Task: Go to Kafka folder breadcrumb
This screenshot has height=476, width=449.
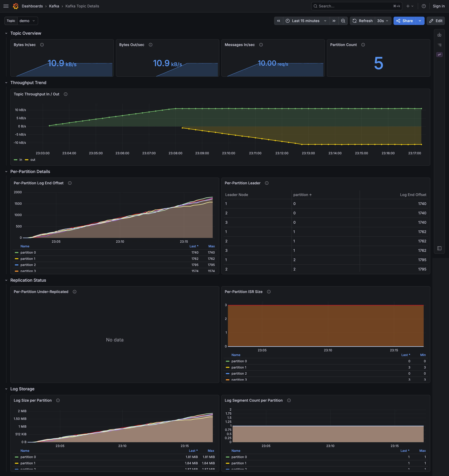Action: (x=54, y=6)
